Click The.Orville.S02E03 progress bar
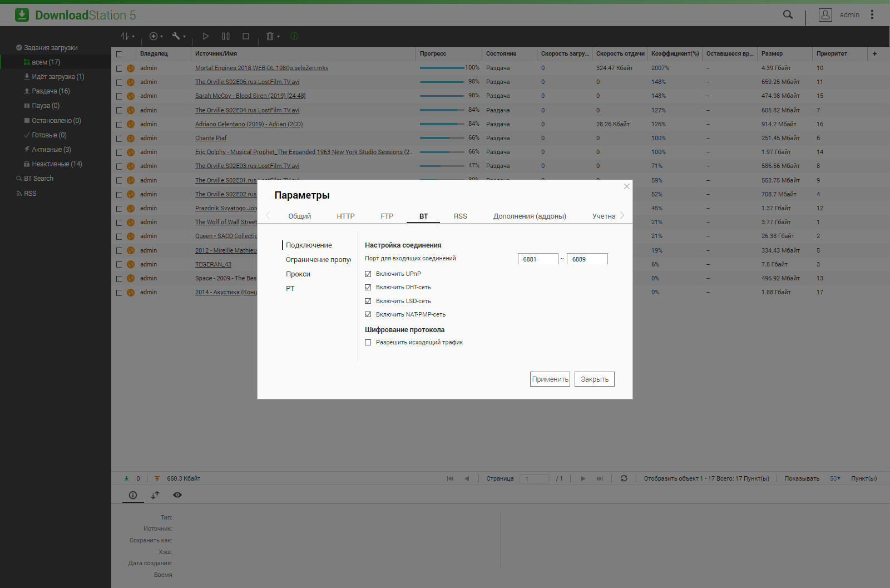890x588 pixels. [442, 166]
